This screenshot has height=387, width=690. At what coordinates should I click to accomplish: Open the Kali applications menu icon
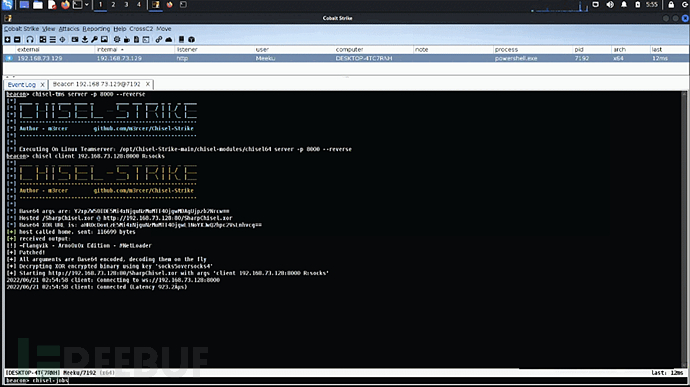[7, 5]
